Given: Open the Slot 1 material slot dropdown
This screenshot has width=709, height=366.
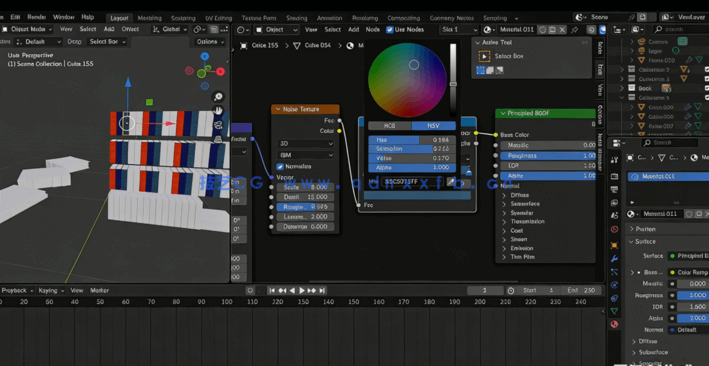Looking at the screenshot, I should pos(459,30).
